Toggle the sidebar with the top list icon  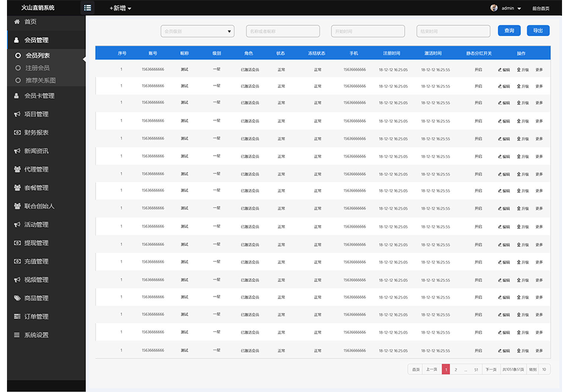pyautogui.click(x=87, y=8)
